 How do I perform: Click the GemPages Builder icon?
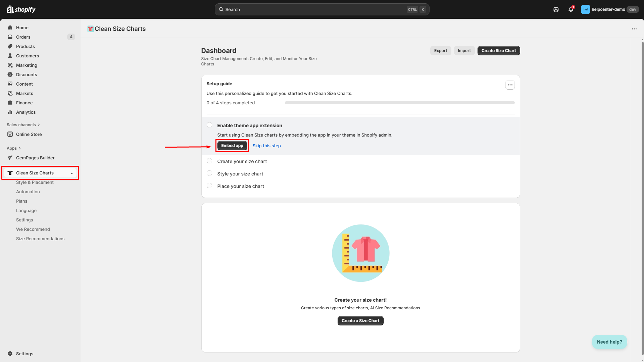click(10, 158)
